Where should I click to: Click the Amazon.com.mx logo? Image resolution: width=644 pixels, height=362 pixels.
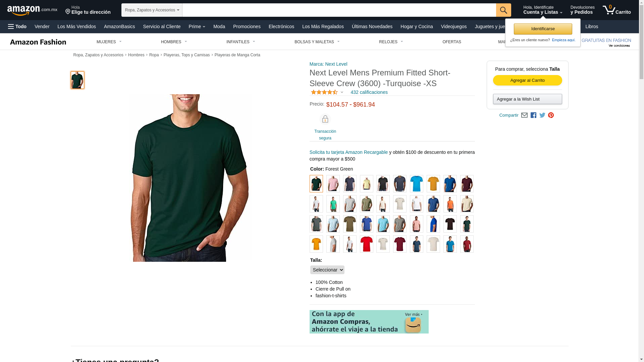[x=32, y=10]
